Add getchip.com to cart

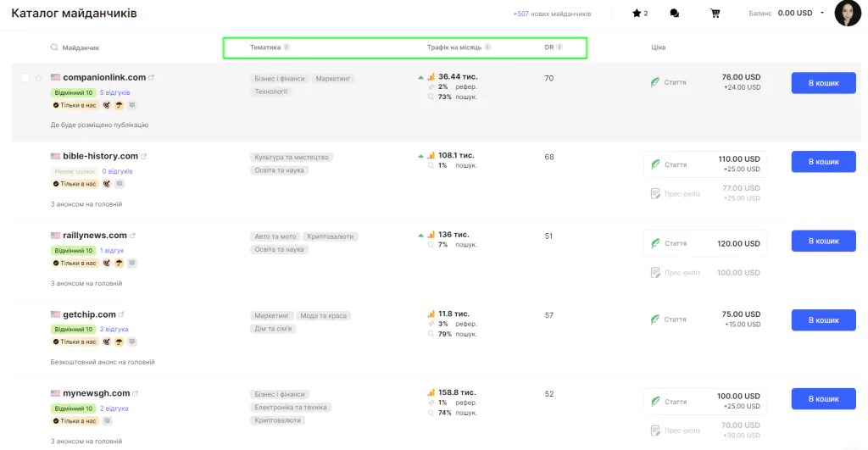823,320
